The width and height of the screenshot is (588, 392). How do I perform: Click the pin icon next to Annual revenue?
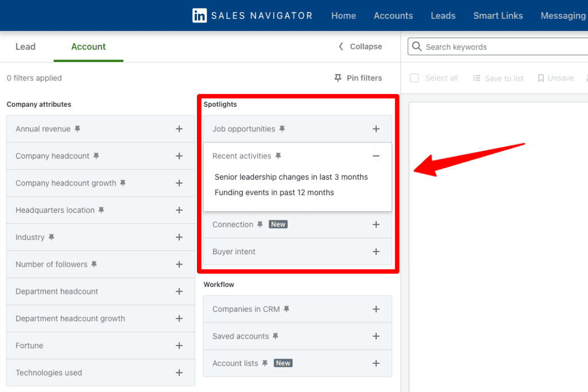click(x=78, y=129)
